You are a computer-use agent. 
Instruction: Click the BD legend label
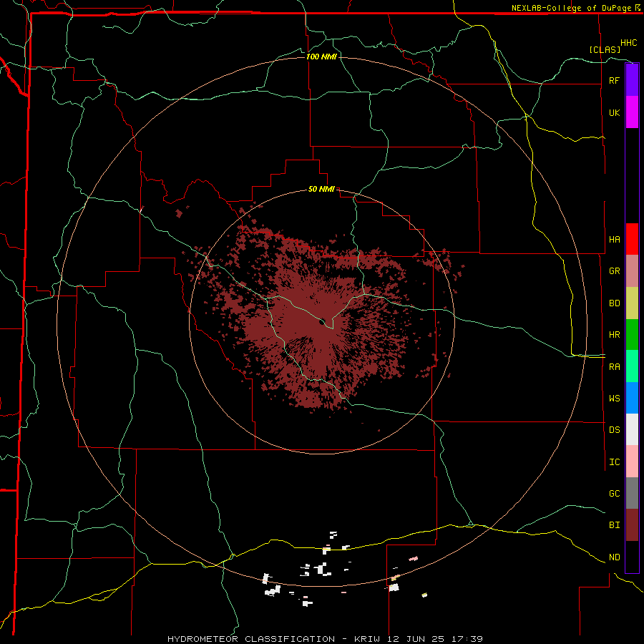coord(614,303)
